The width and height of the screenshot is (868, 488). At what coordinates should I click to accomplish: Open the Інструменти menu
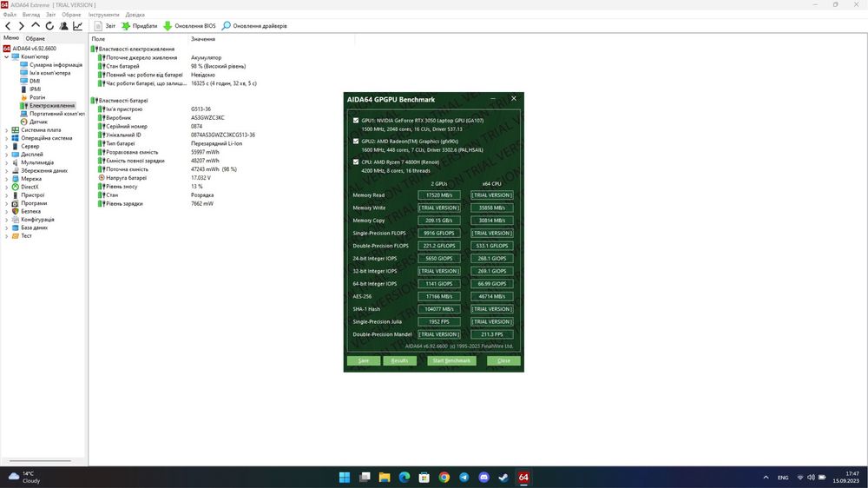coord(103,15)
